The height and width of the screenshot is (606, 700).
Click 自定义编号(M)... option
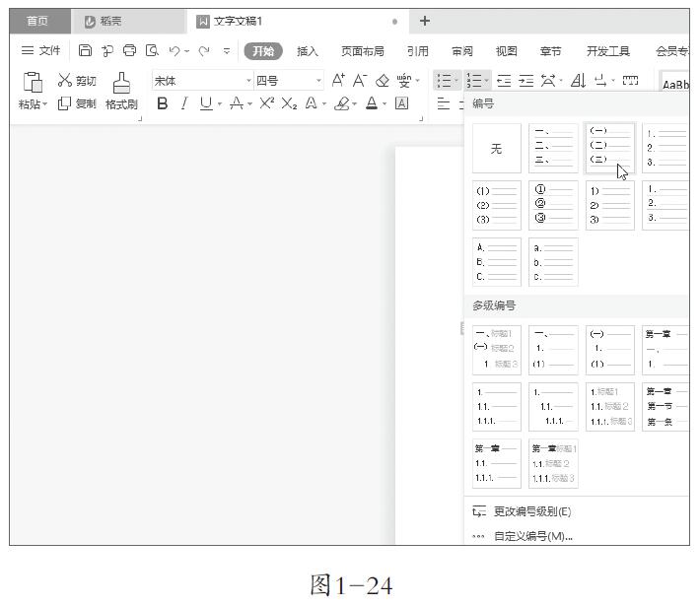tap(532, 536)
